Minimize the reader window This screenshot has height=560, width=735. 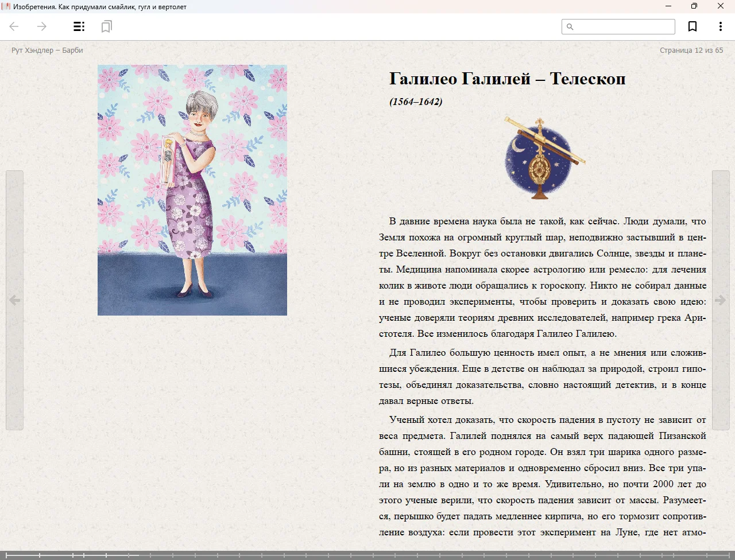[668, 6]
